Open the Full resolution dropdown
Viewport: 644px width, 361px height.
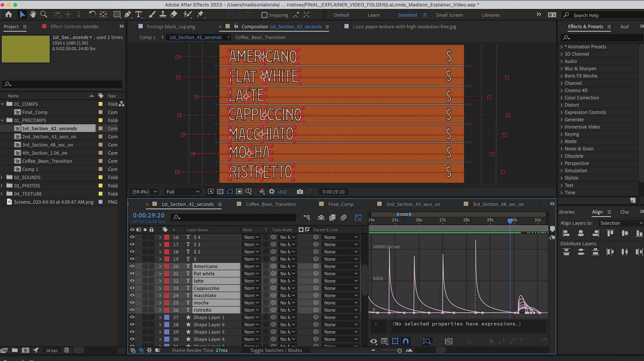click(x=183, y=192)
